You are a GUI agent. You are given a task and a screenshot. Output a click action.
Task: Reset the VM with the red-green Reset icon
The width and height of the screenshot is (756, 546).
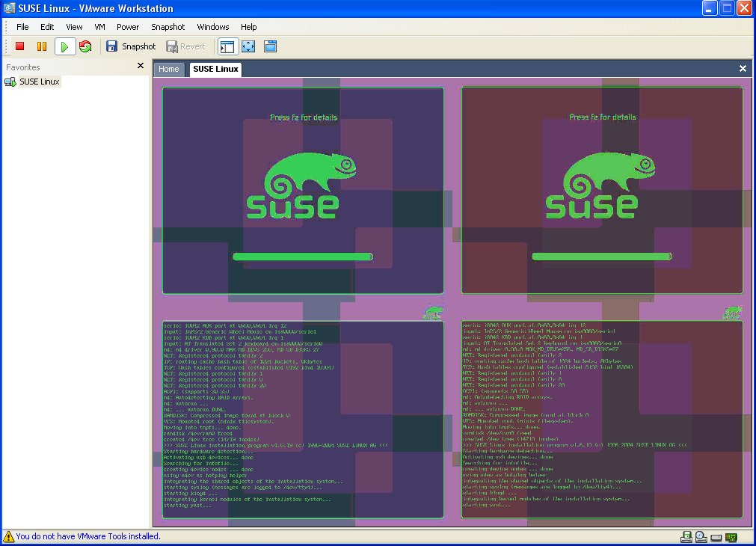coord(85,46)
